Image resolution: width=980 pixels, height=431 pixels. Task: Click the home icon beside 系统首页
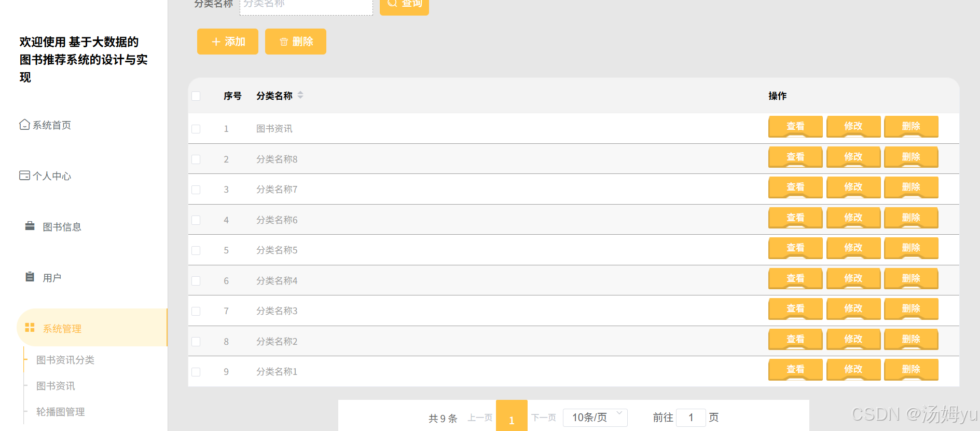pyautogui.click(x=24, y=125)
